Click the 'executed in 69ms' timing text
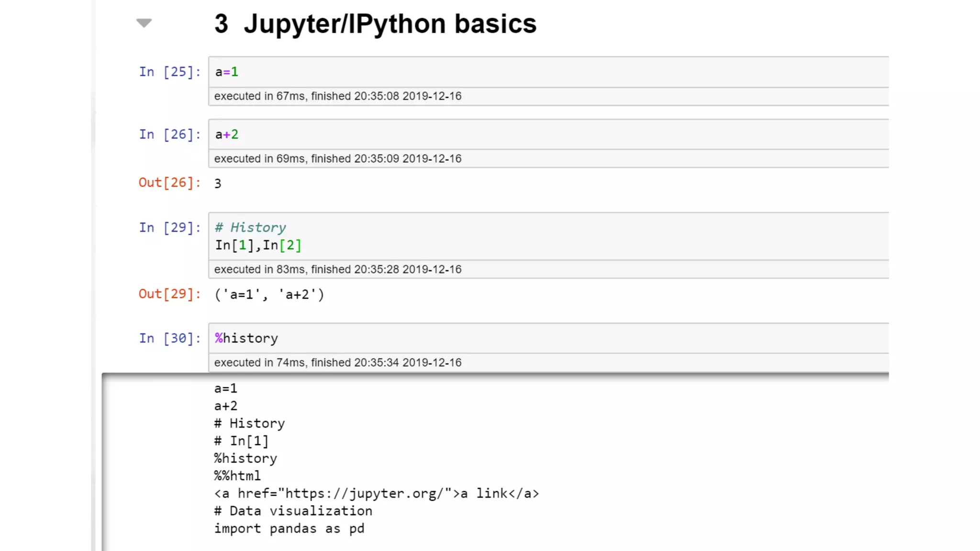Screen dimensions: 980x551 (x=338, y=159)
